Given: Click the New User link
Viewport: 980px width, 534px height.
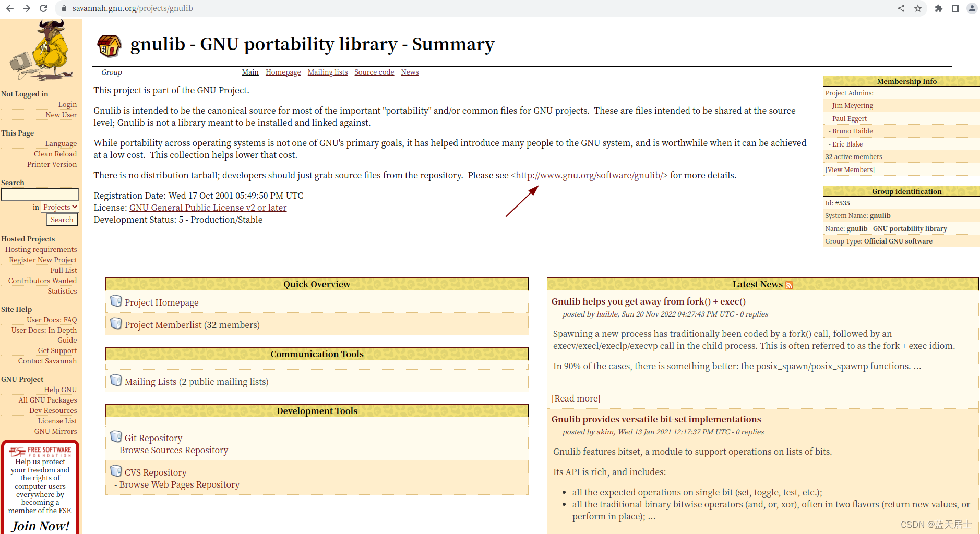Looking at the screenshot, I should [61, 115].
